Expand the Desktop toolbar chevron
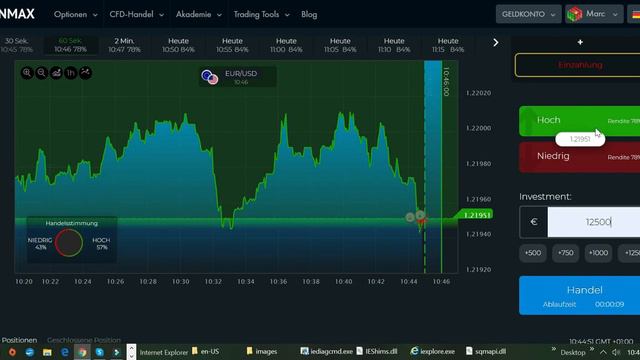 click(592, 349)
